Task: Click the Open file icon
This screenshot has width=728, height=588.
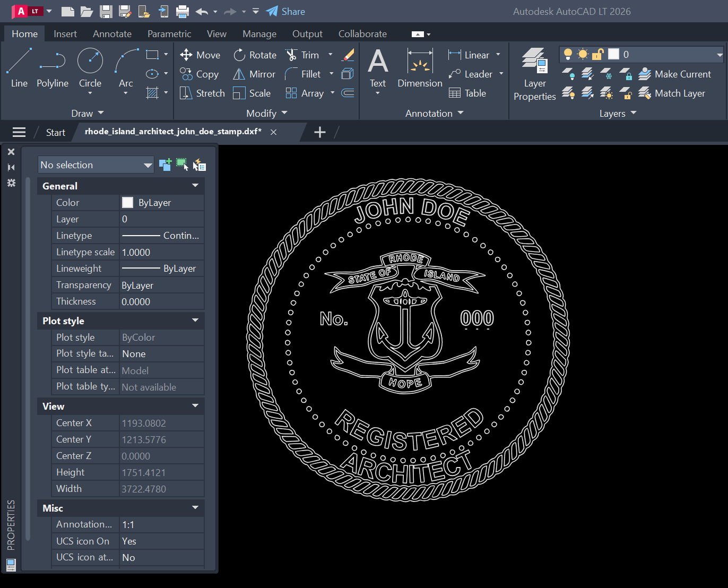Action: (x=86, y=11)
